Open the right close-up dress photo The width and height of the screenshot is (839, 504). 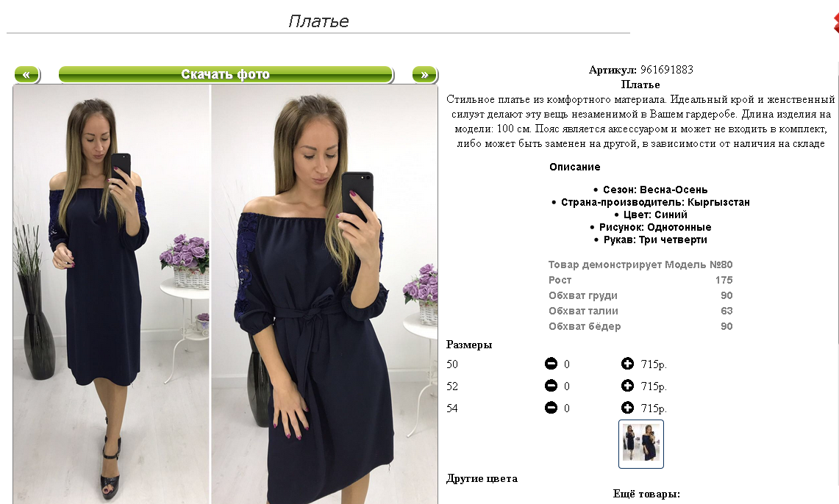pyautogui.click(x=324, y=294)
